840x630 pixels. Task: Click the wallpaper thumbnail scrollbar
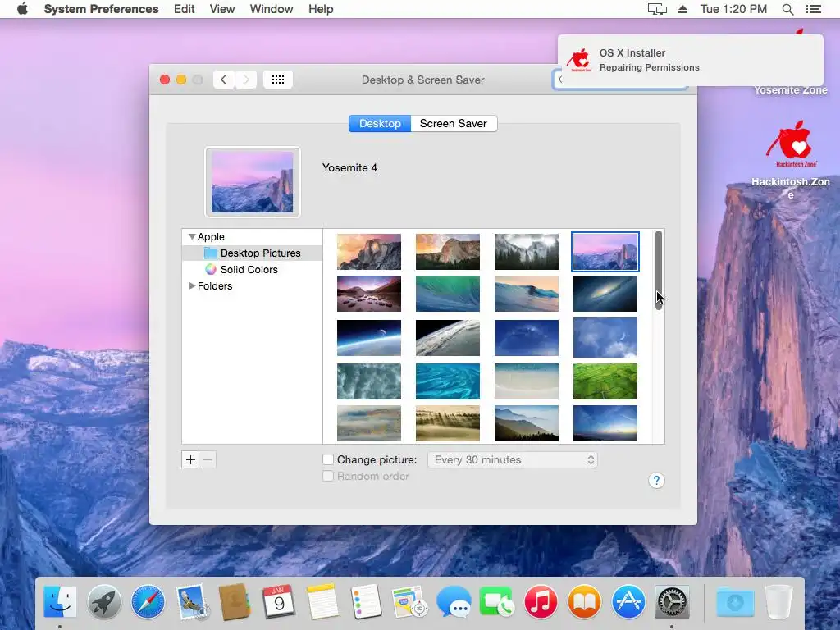pos(659,270)
